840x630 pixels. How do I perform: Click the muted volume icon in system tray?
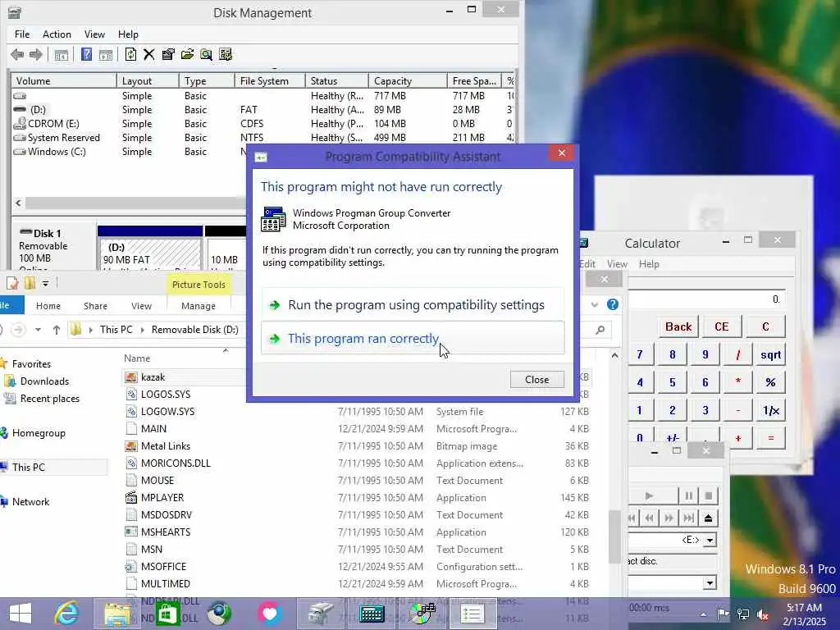[x=763, y=614]
